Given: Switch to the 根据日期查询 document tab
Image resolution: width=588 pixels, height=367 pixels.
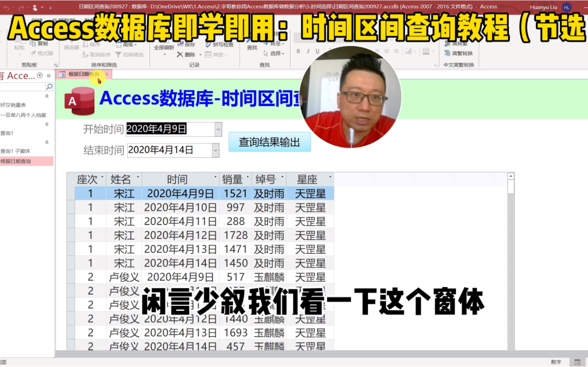Looking at the screenshot, I should pyautogui.click(x=83, y=74).
